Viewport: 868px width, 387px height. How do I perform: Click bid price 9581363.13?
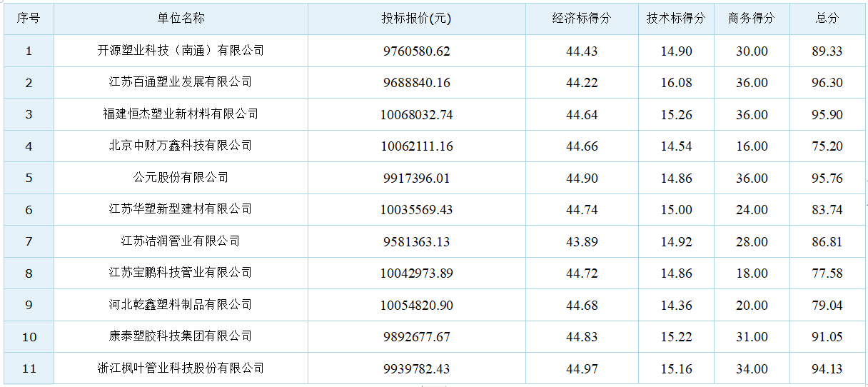point(417,242)
